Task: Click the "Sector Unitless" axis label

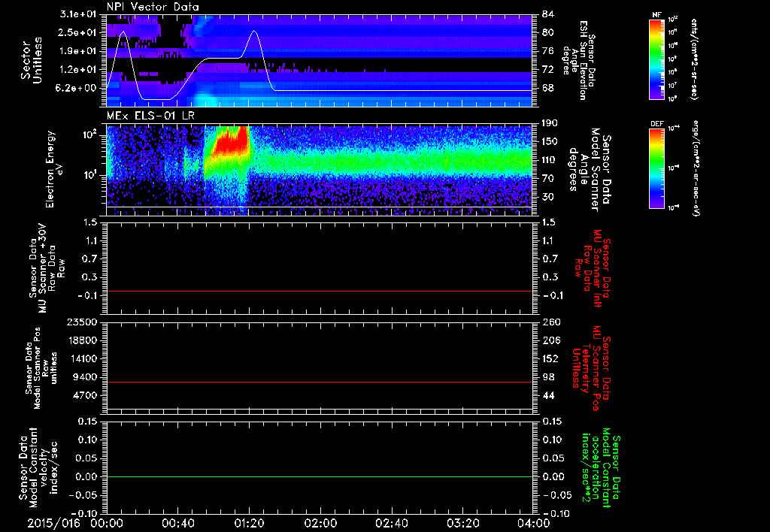Action: click(x=32, y=60)
